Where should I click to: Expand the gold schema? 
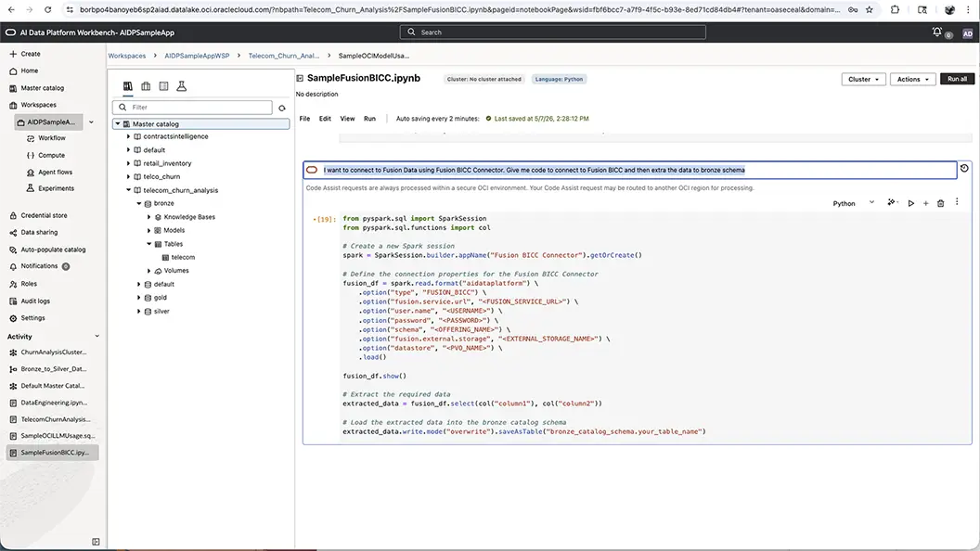pos(139,298)
